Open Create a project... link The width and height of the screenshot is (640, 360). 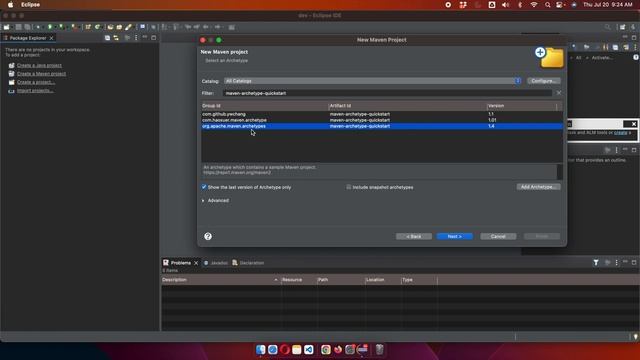(x=36, y=82)
